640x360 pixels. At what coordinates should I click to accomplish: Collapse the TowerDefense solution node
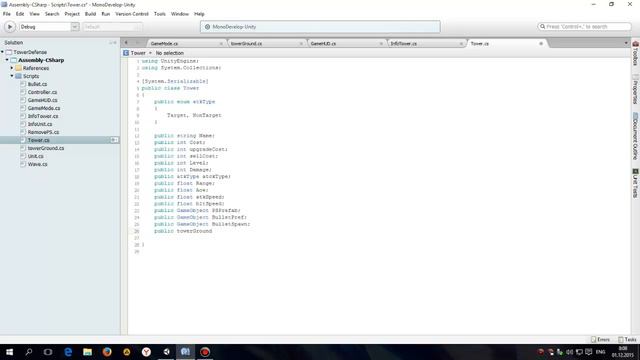coord(2,52)
